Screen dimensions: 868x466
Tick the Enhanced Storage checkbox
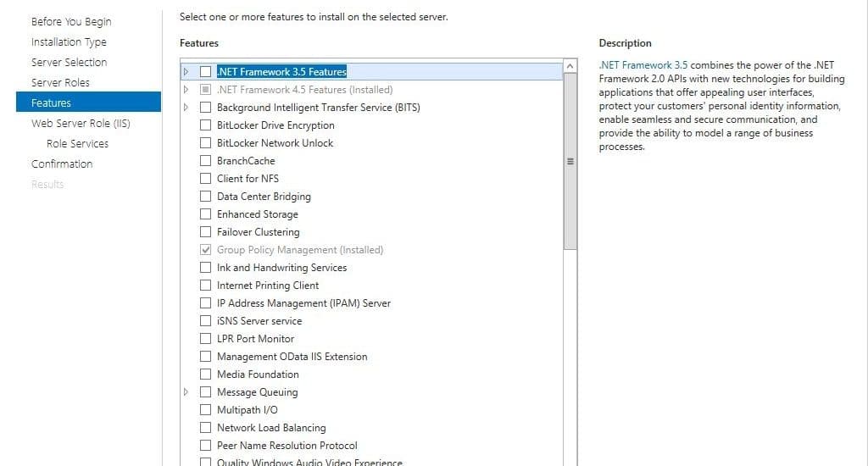click(205, 214)
